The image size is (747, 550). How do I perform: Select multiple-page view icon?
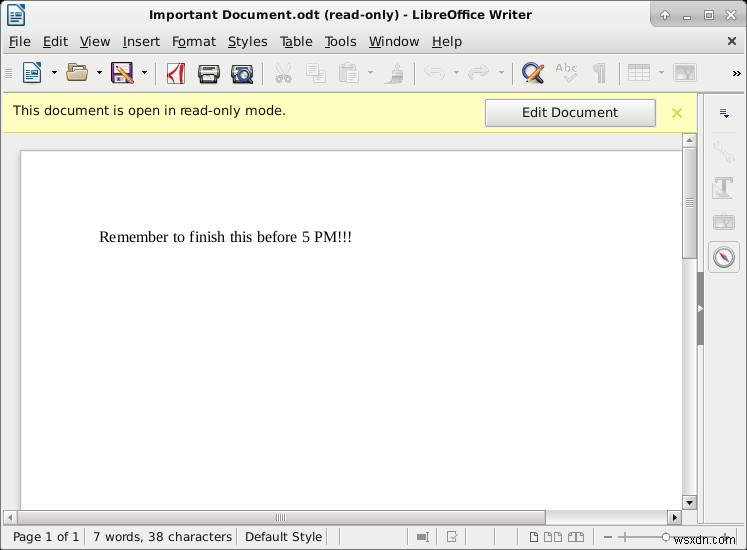[x=553, y=537]
